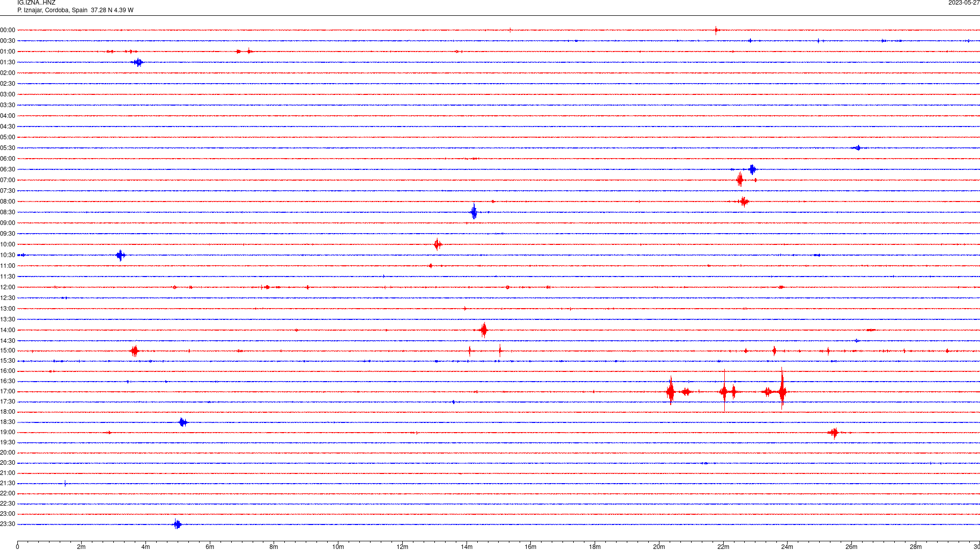Click the 24m tick label on the axis
The height and width of the screenshot is (551, 980).
tap(787, 547)
